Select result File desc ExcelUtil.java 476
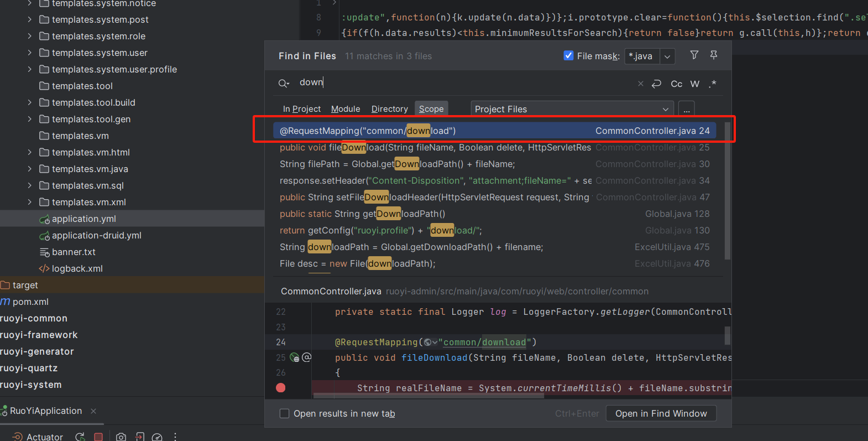The width and height of the screenshot is (868, 441). (x=495, y=263)
